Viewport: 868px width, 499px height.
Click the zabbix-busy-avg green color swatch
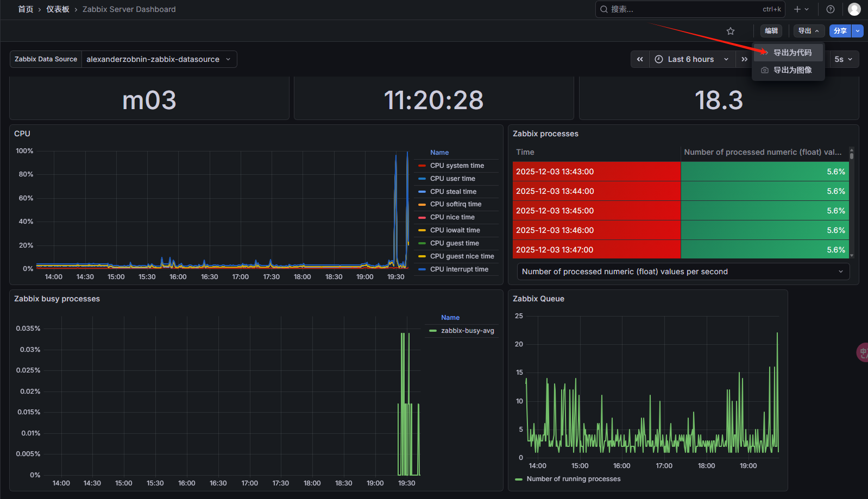coord(433,331)
